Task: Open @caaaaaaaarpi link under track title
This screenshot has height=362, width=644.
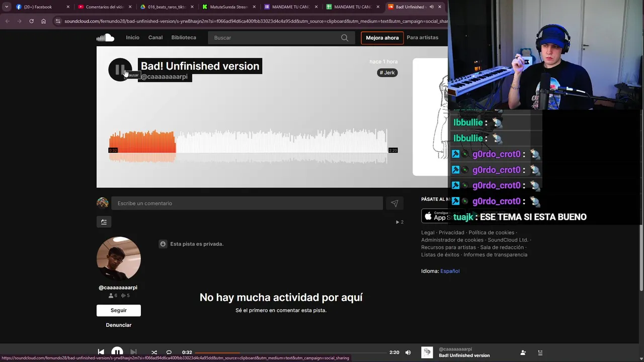Action: [x=164, y=77]
